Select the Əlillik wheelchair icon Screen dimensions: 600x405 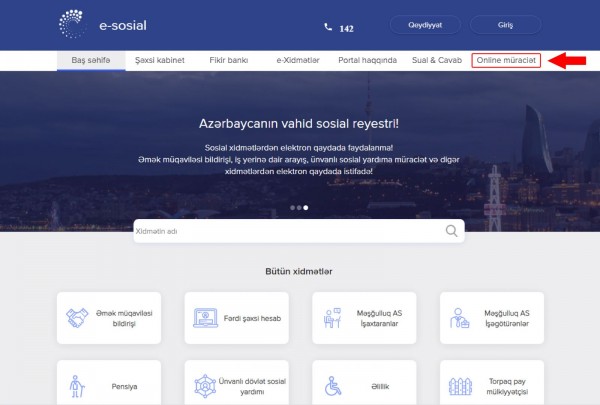click(332, 385)
